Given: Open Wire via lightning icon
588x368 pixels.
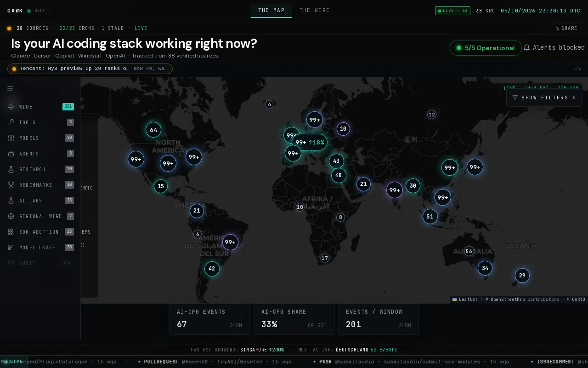Looking at the screenshot, I should [11, 107].
